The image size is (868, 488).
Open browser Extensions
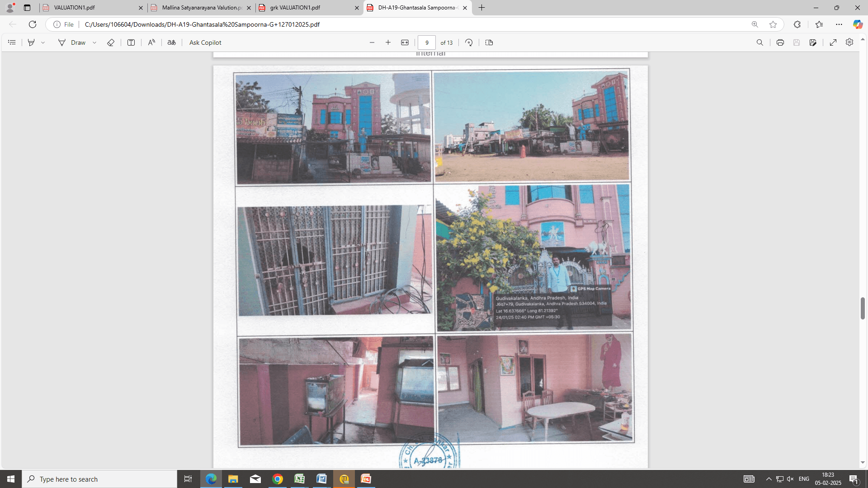click(x=797, y=24)
